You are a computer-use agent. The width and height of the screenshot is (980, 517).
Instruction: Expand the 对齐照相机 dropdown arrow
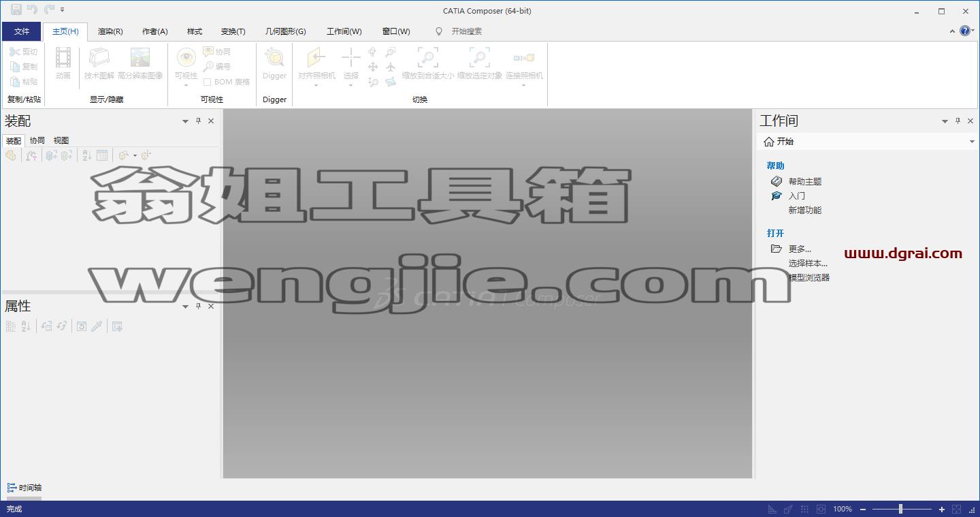[x=316, y=86]
